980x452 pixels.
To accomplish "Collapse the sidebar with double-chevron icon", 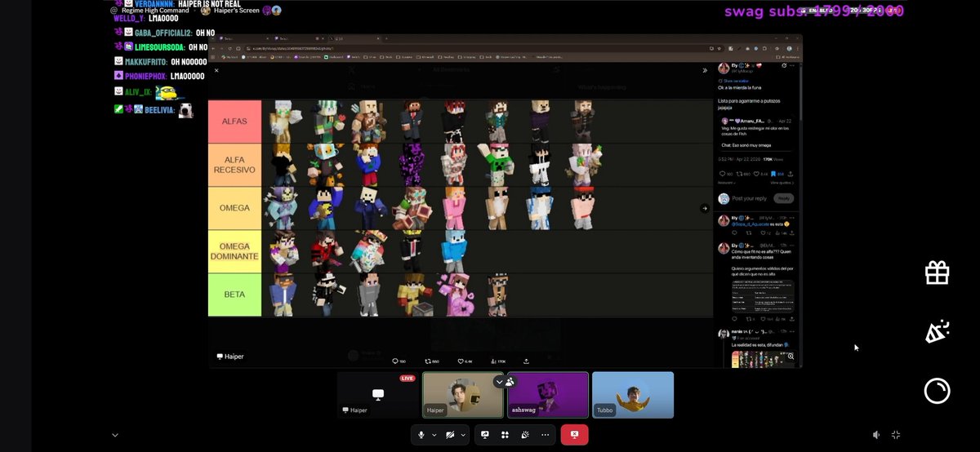I will (x=705, y=70).
